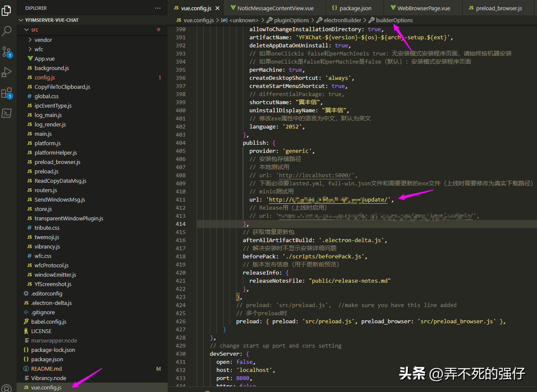Open the Extensions view icon
This screenshot has height=392, width=537.
click(x=7, y=93)
